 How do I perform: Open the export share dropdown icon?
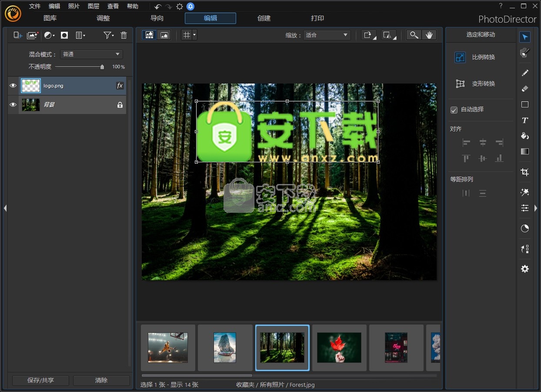369,35
